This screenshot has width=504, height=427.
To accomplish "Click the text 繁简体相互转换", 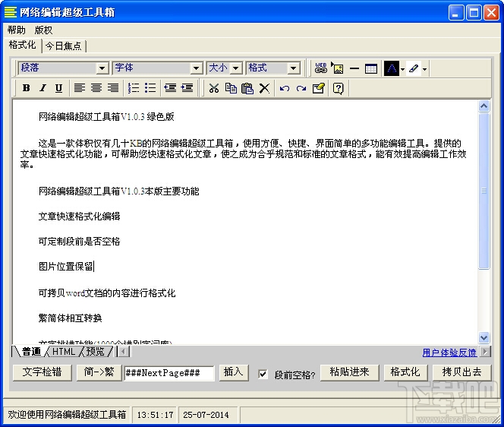I will click(x=70, y=318).
